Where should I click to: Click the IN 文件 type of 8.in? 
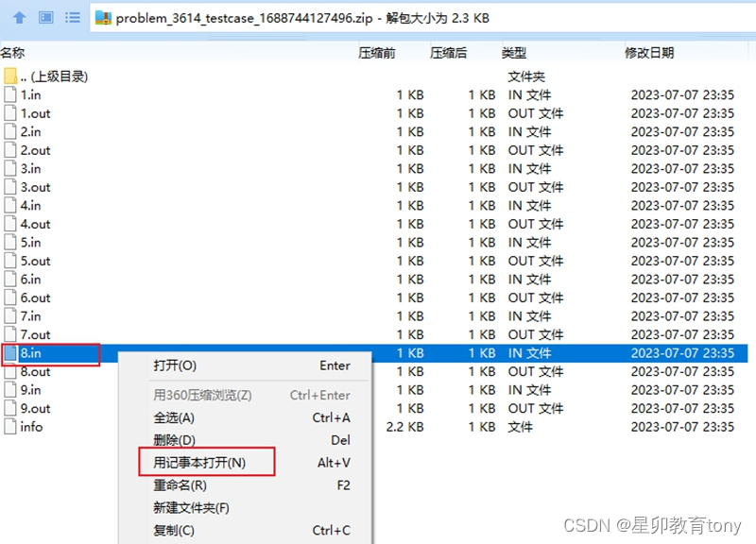pyautogui.click(x=529, y=352)
